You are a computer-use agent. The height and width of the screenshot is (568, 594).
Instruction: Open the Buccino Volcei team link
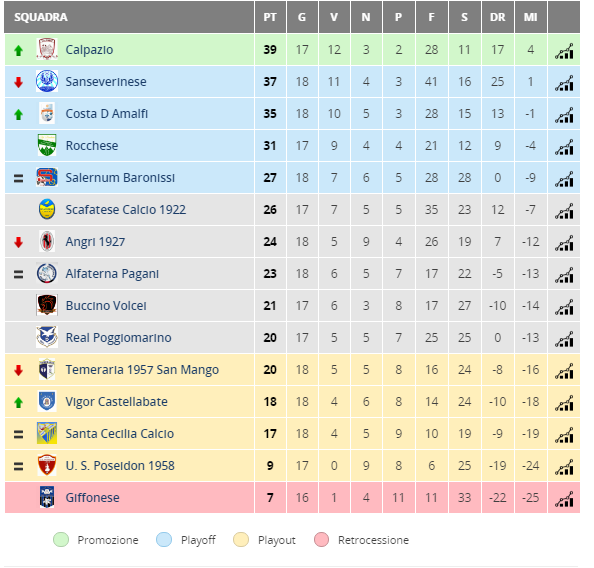click(106, 306)
